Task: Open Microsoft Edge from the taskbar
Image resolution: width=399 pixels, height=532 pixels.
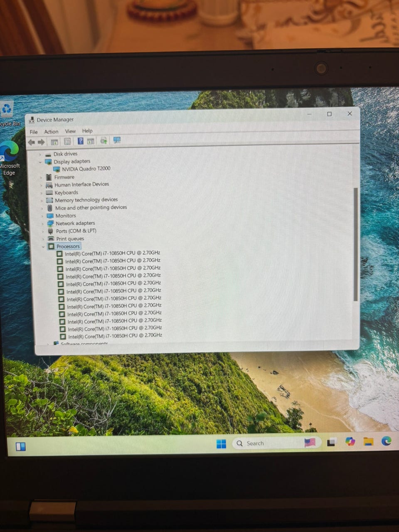Action: [x=387, y=441]
